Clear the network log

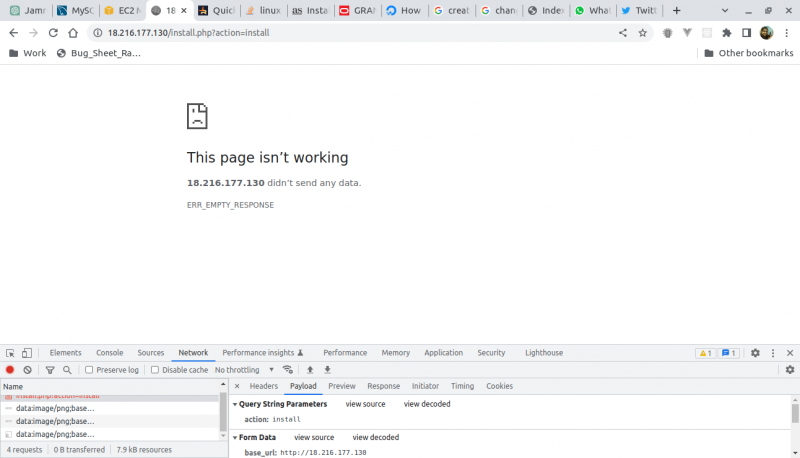coord(28,370)
